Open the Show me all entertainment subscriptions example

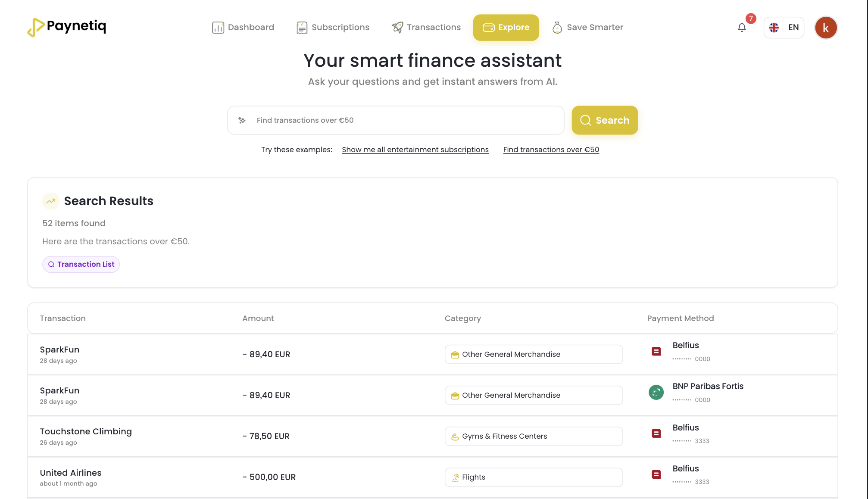pyautogui.click(x=415, y=150)
